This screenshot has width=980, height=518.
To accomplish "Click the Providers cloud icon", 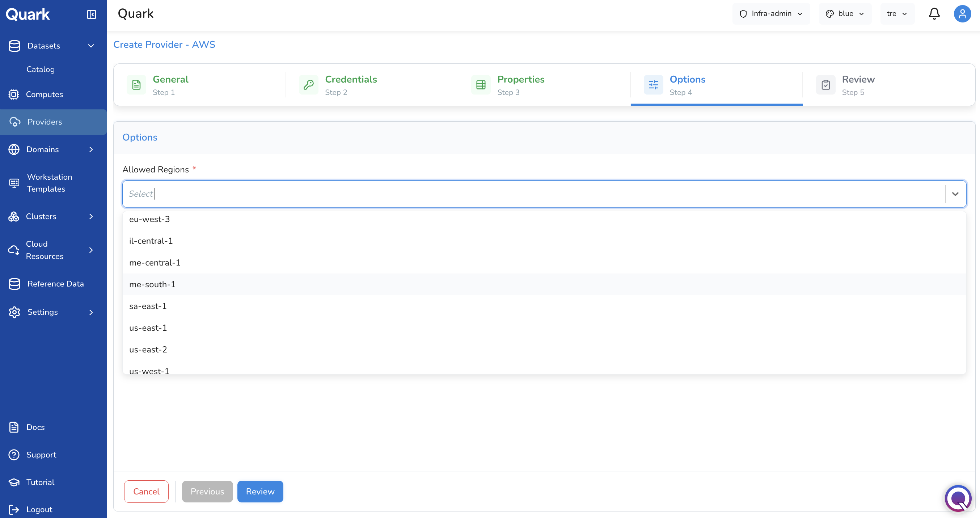I will pyautogui.click(x=14, y=122).
